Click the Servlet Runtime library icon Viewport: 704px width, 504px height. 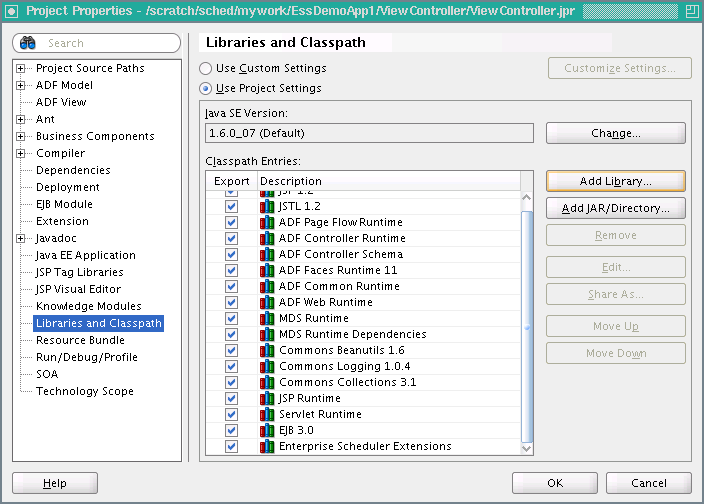pyautogui.click(x=267, y=414)
